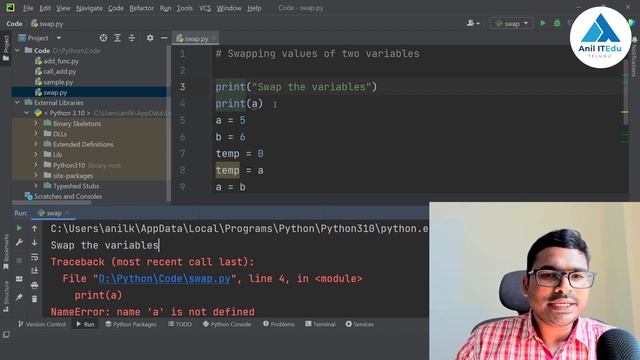
Task: Click the Print icon in Run panel
Action: pos(34,285)
